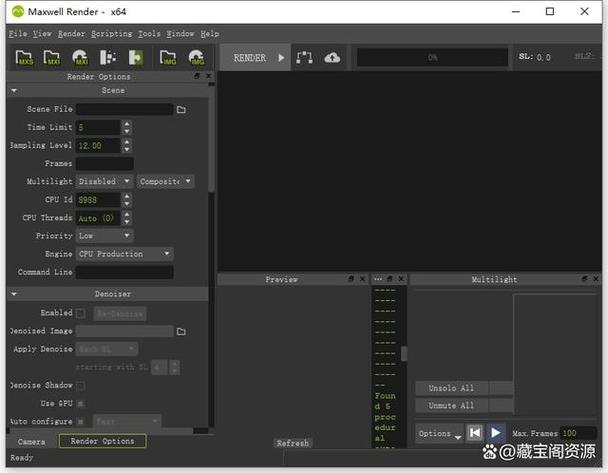This screenshot has width=608, height=473.
Task: Undock the Render Options panel
Action: coord(197,76)
